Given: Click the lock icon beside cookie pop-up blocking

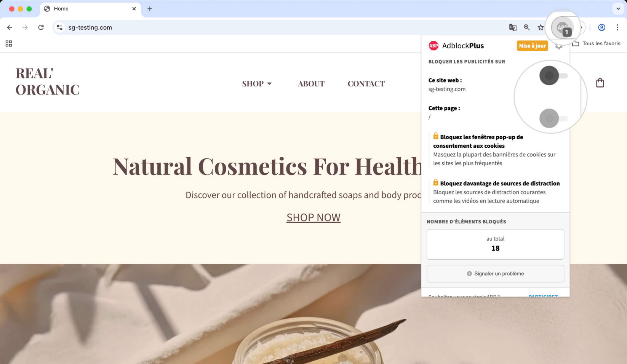Looking at the screenshot, I should tap(436, 136).
